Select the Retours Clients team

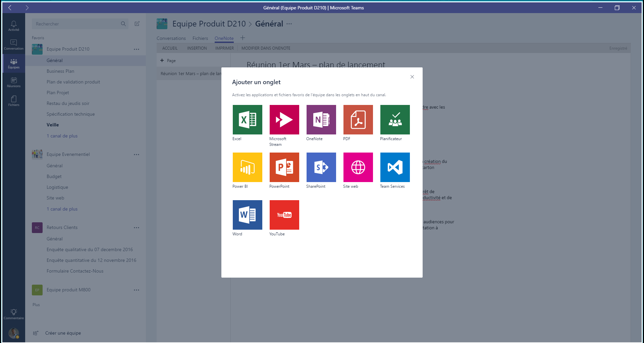(x=62, y=227)
